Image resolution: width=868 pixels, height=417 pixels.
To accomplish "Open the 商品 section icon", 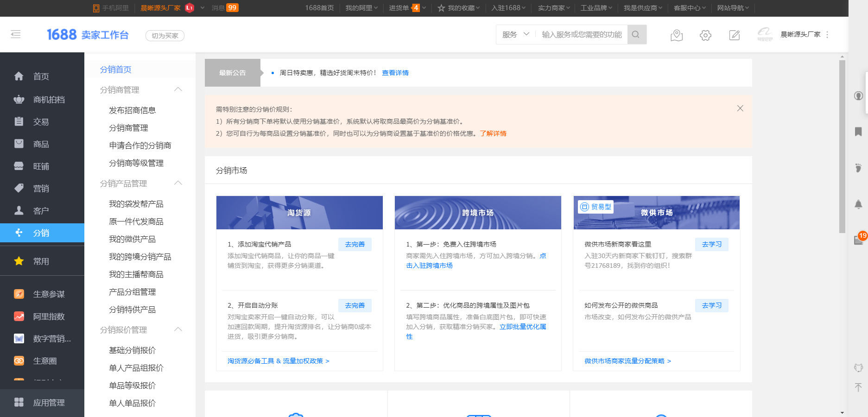I will coord(19,144).
